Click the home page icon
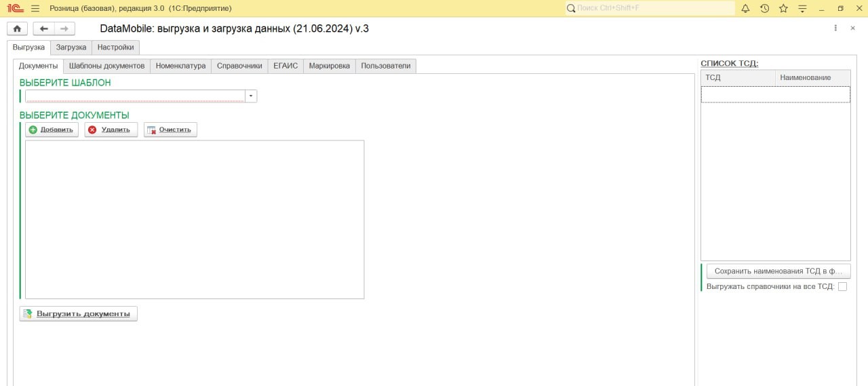 pos(17,28)
